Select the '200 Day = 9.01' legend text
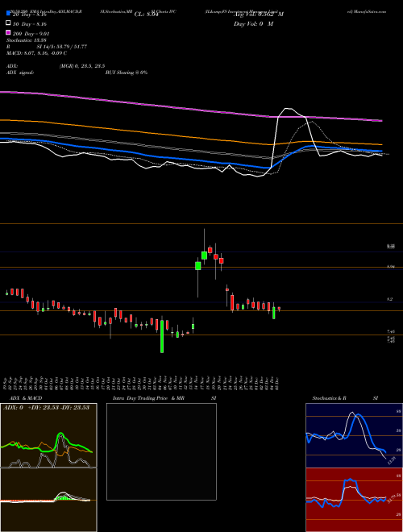Viewport: 403px width, 532px height. pyautogui.click(x=31, y=34)
